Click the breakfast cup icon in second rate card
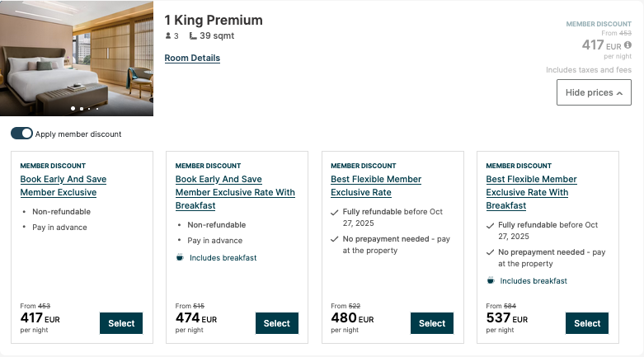Viewport: 644px width, 357px height. point(180,257)
